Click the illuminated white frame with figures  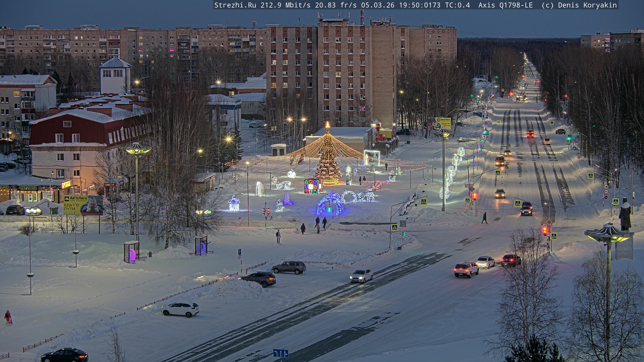[x=371, y=158]
